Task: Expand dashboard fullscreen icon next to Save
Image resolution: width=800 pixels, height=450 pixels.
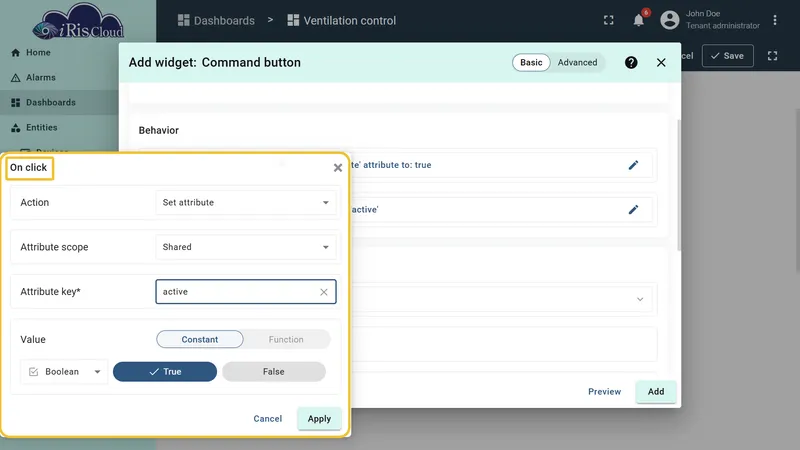Action: pos(772,56)
